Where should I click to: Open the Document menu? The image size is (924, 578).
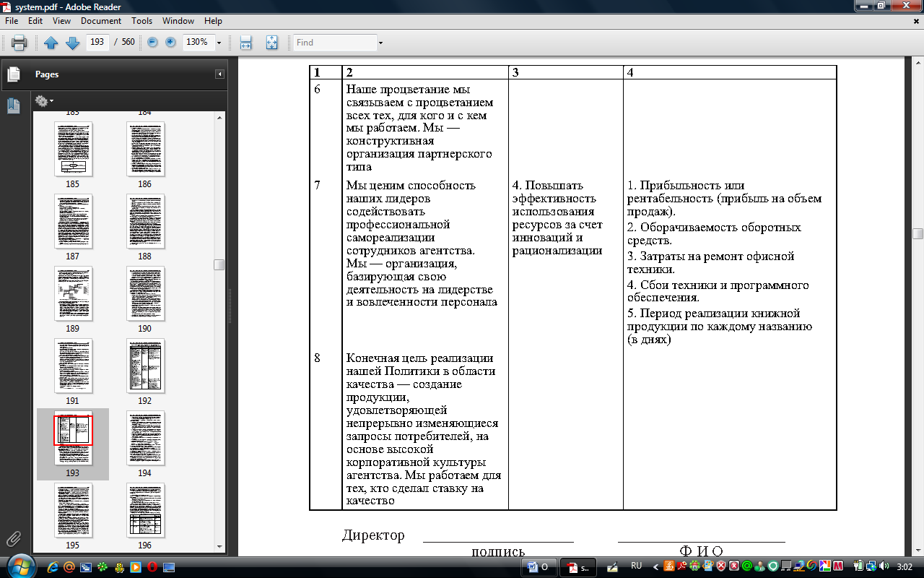tap(101, 21)
